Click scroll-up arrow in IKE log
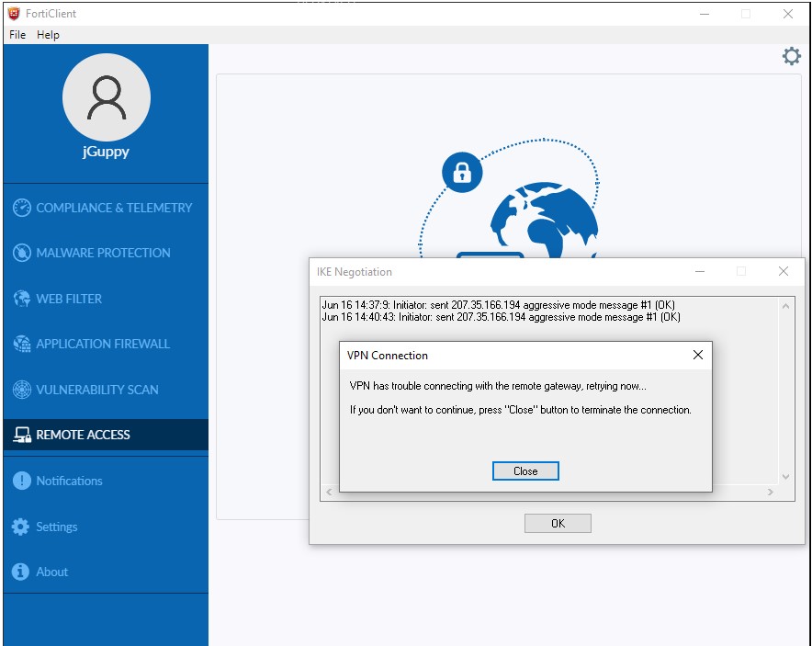Viewport: 812px width, 646px height. point(785,306)
